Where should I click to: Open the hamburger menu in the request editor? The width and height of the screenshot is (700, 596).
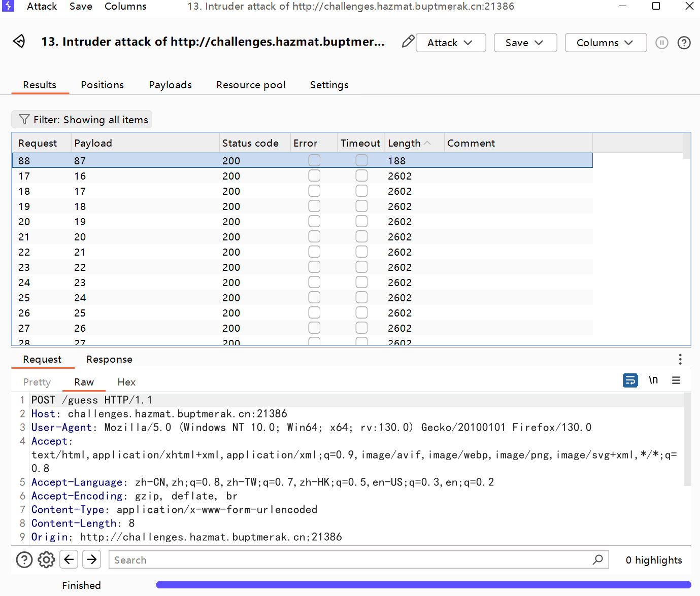[x=676, y=380]
